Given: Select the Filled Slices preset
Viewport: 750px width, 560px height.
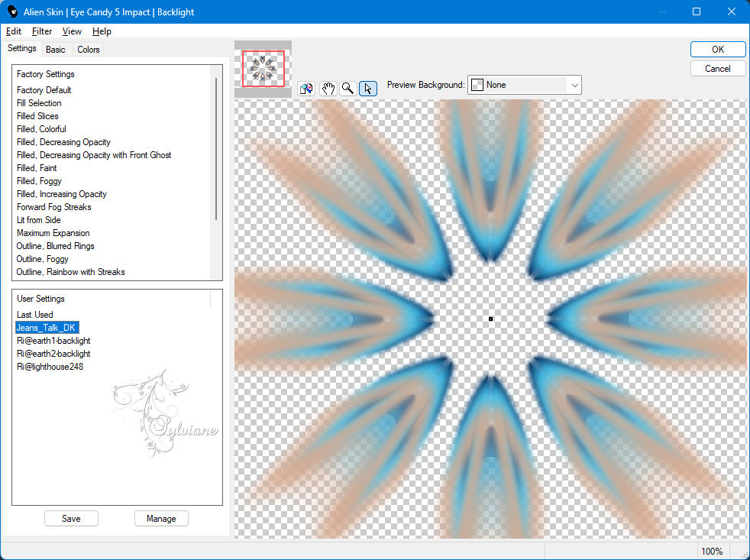Looking at the screenshot, I should pos(37,116).
